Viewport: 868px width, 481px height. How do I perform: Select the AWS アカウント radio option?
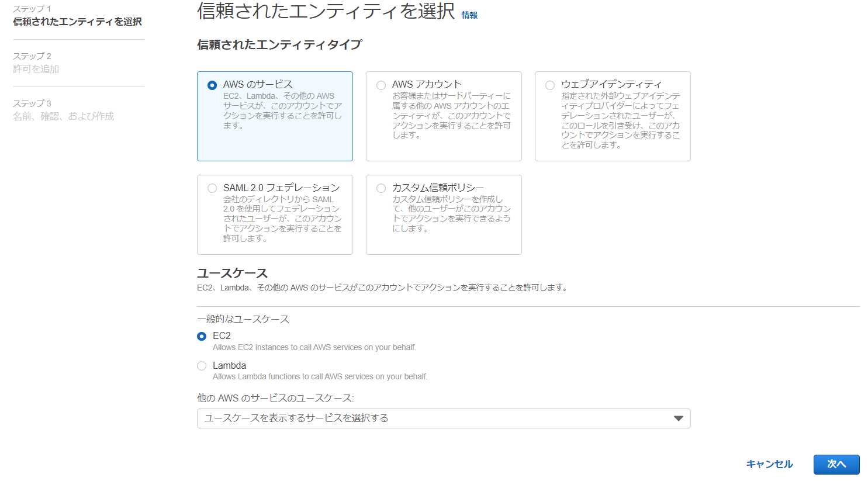(381, 85)
